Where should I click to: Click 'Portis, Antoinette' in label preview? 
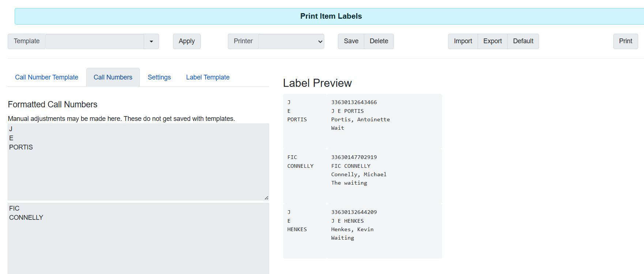click(x=361, y=119)
